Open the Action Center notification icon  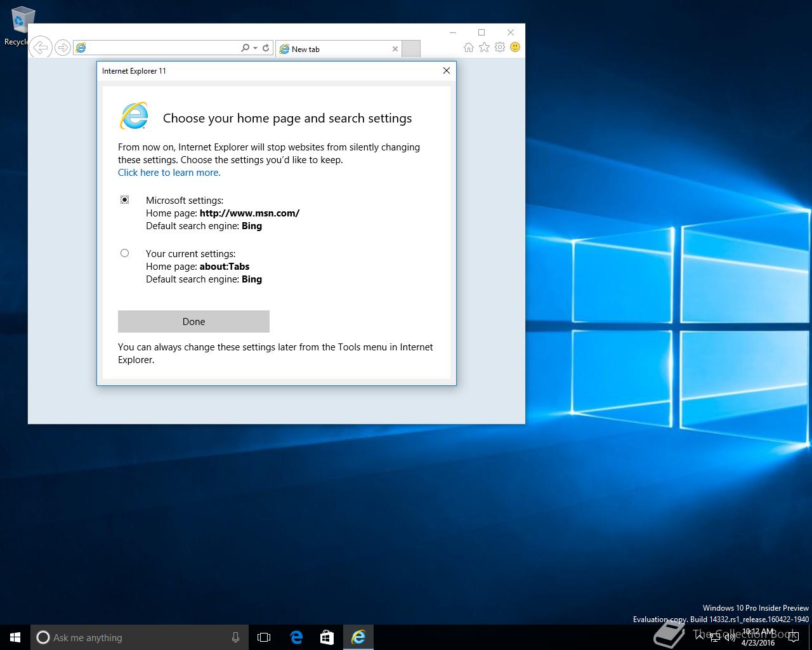[793, 637]
